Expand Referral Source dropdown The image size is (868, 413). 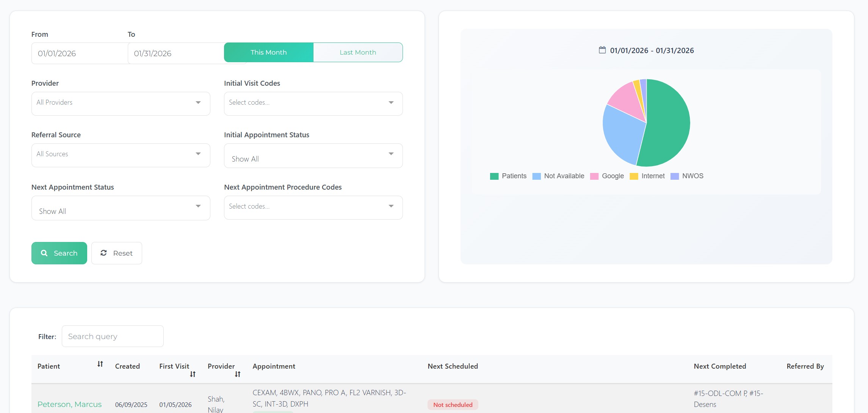(121, 155)
